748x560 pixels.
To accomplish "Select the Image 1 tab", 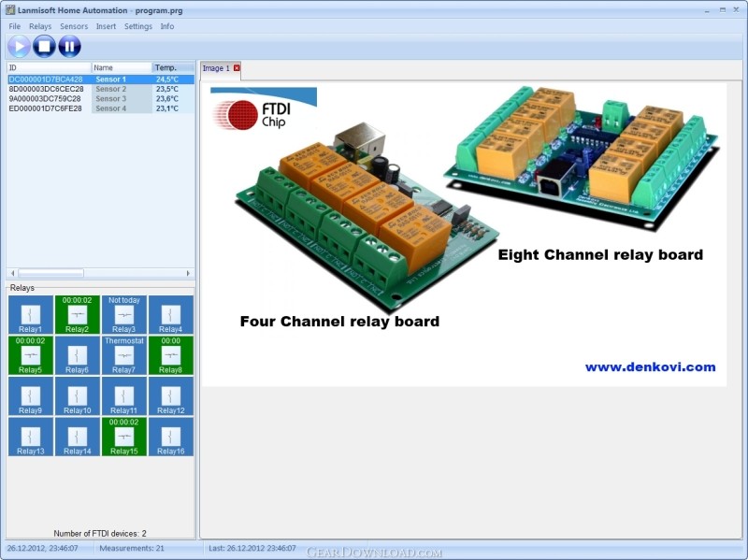I will tap(216, 68).
